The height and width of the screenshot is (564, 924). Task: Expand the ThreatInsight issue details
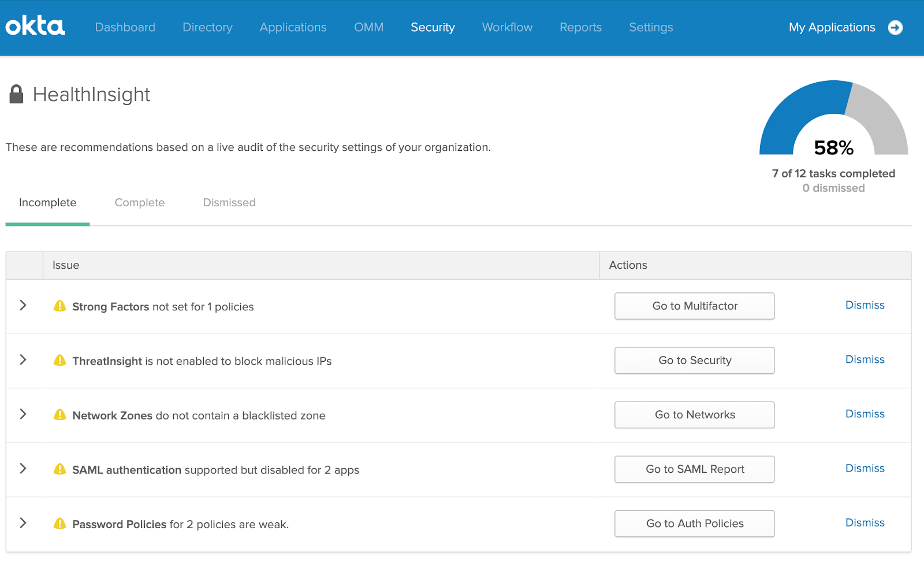23,360
